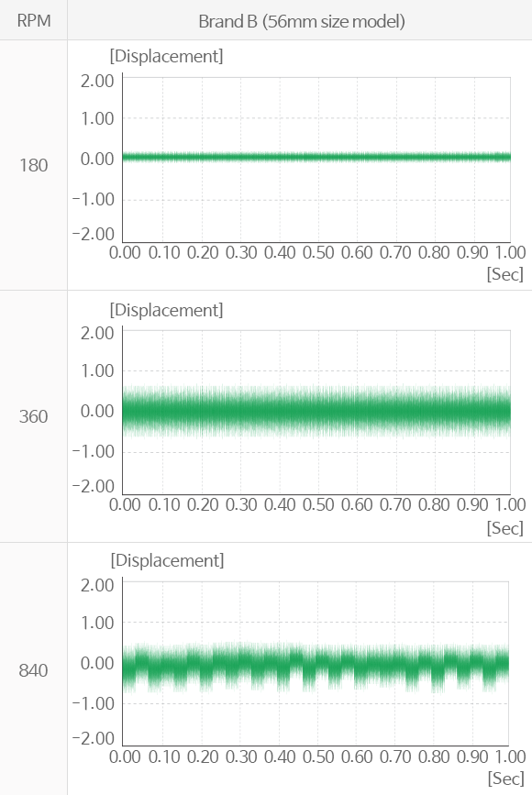Click the [Sec] axis label of the bottom chart

505,778
